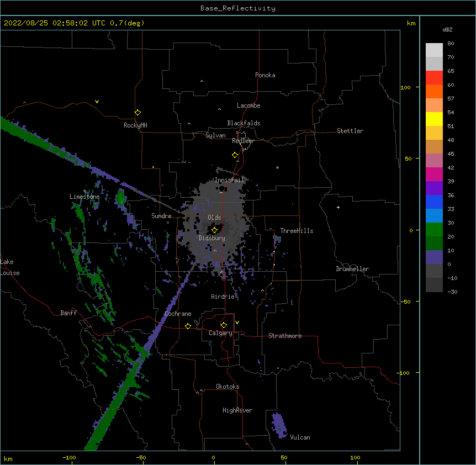Click the white plus marker west of Drumheller region

338,207
